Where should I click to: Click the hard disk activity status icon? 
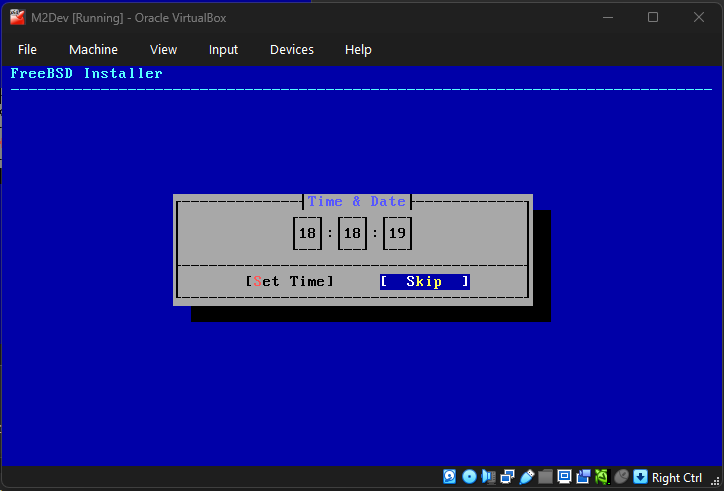450,477
